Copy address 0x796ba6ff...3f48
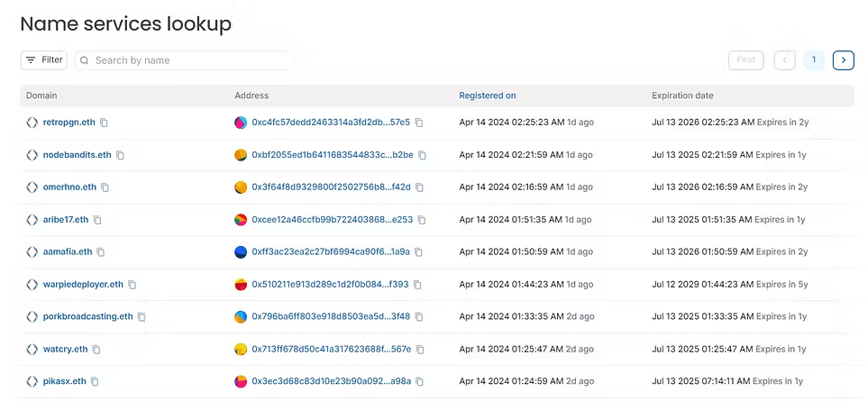868x401 pixels. click(x=419, y=317)
